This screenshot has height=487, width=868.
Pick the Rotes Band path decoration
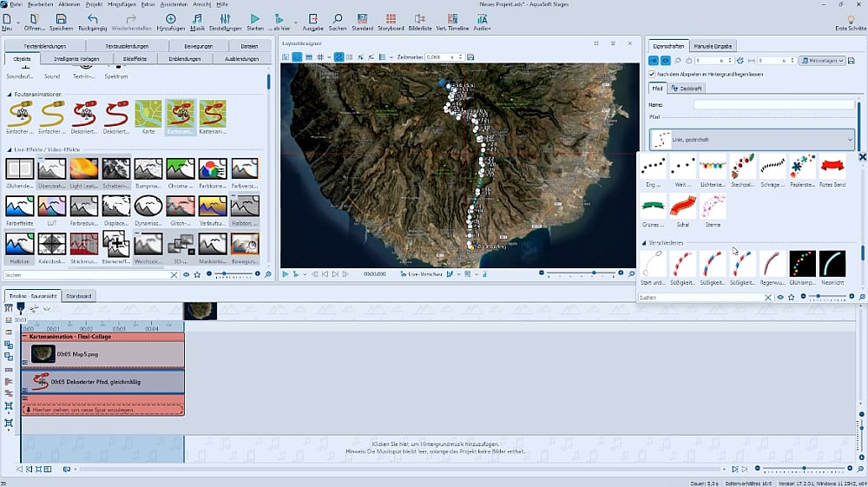[x=833, y=167]
